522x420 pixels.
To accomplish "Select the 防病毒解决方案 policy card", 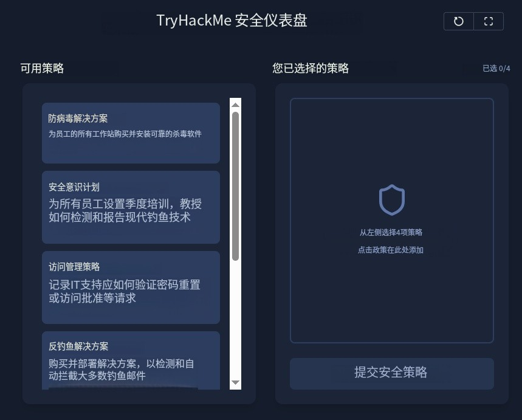I will 131,133.
